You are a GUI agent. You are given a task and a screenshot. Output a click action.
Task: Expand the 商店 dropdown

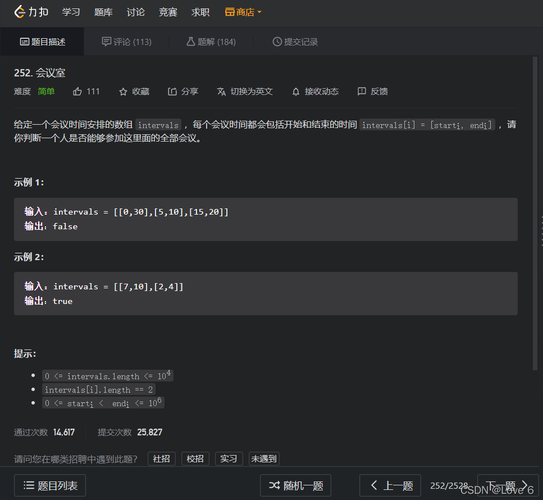point(243,12)
